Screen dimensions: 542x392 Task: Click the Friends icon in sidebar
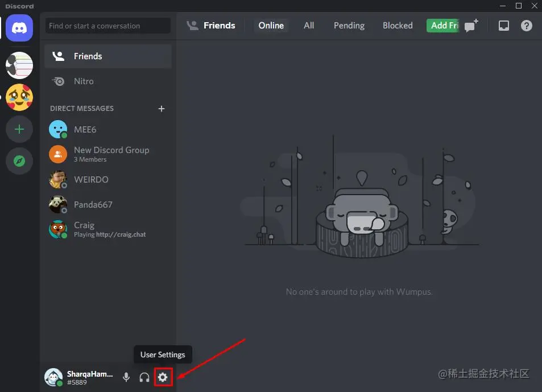(59, 56)
